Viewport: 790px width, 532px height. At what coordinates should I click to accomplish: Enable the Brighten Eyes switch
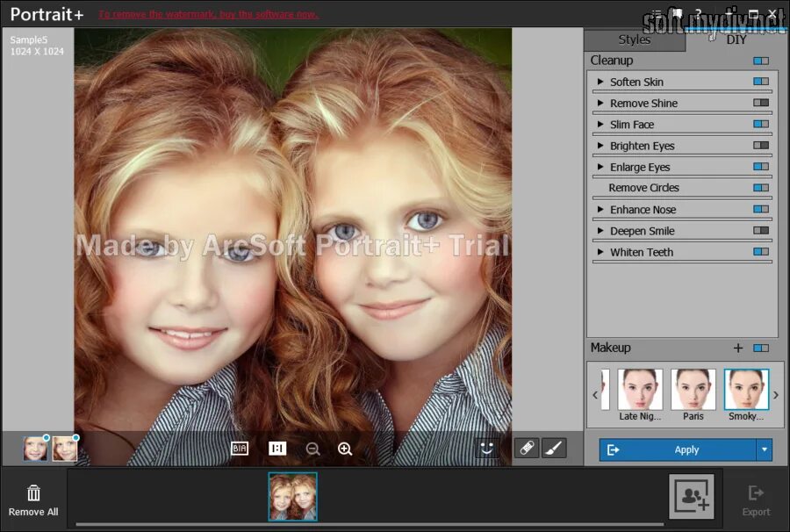(x=761, y=146)
